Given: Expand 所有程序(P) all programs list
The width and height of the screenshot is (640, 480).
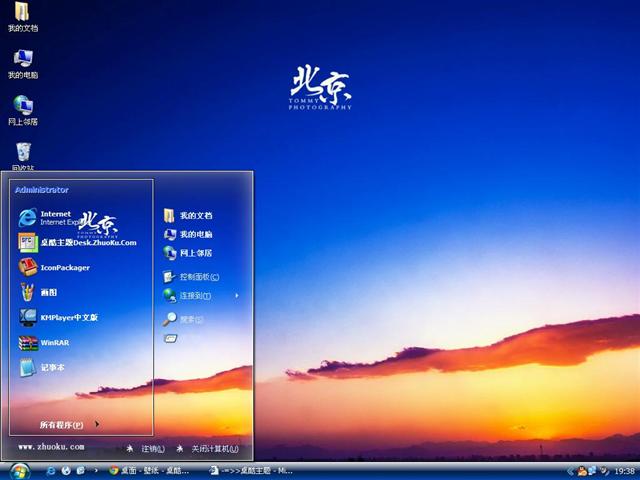Looking at the screenshot, I should (x=69, y=424).
